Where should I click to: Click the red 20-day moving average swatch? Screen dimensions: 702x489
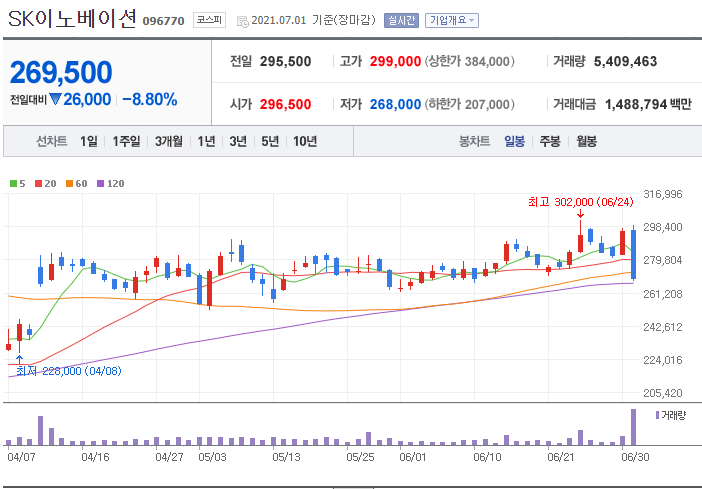tap(38, 184)
